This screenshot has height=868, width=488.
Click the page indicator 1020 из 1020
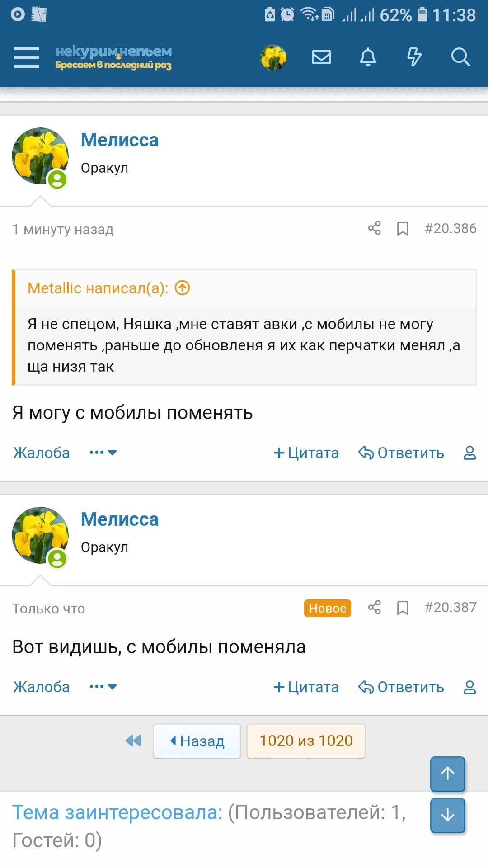(305, 741)
